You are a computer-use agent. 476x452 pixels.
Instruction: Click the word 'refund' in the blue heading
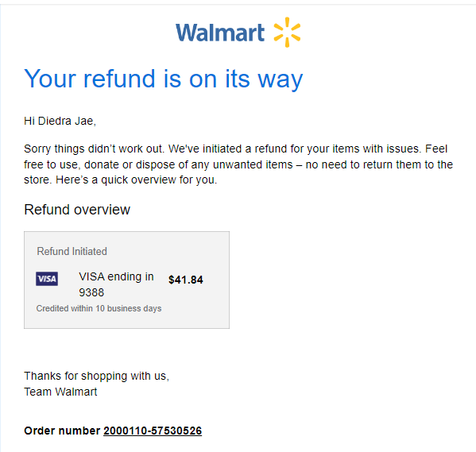click(119, 79)
